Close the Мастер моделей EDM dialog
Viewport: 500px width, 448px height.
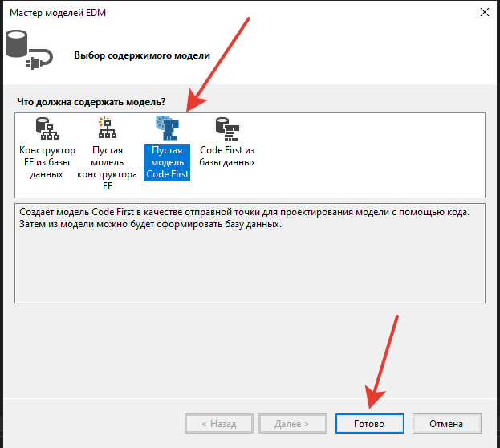coord(485,13)
